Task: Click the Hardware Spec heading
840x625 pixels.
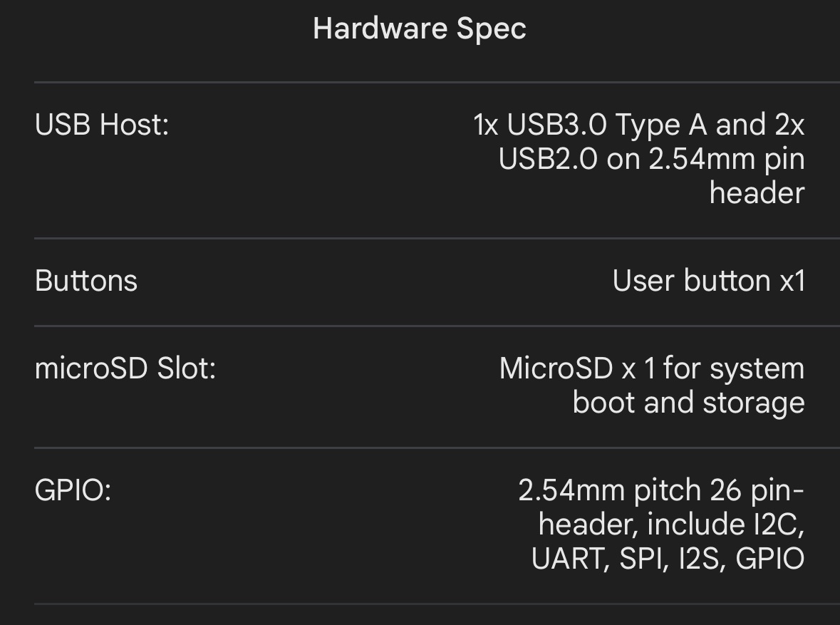Action: click(420, 29)
